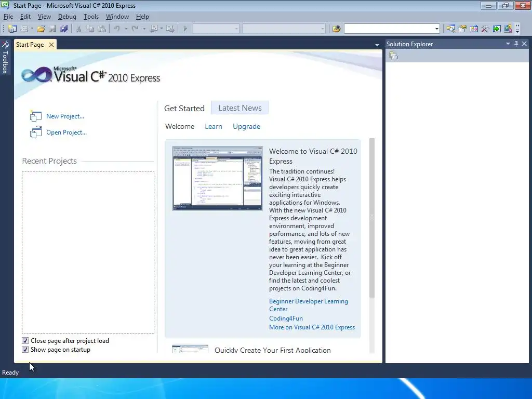
Task: Click the Navigate Forward toolbar icon
Action: [170, 29]
